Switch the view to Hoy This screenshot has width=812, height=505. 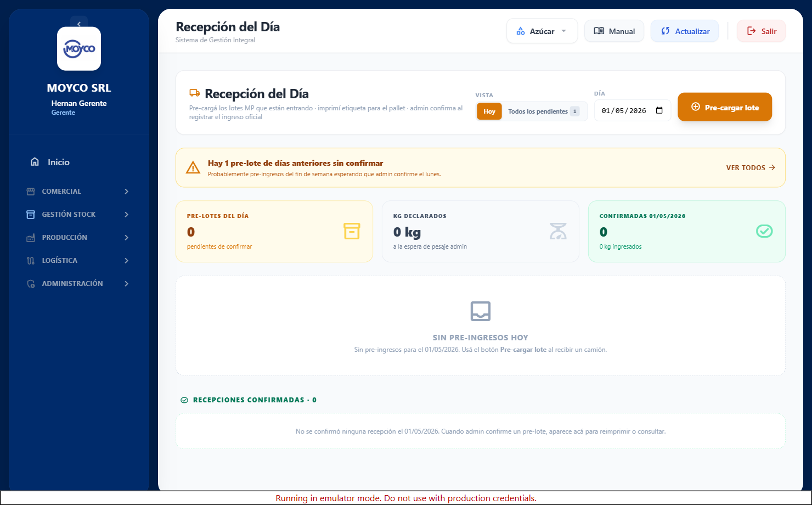(489, 111)
